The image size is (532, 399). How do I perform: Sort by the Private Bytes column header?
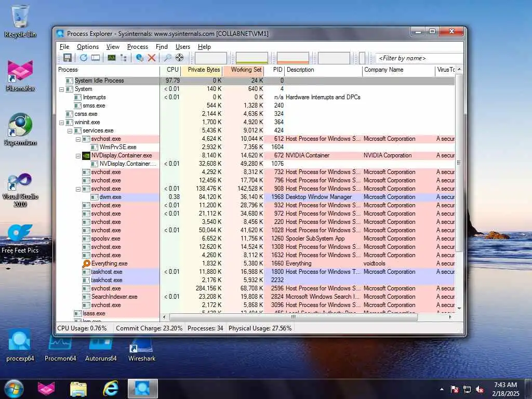(x=201, y=70)
